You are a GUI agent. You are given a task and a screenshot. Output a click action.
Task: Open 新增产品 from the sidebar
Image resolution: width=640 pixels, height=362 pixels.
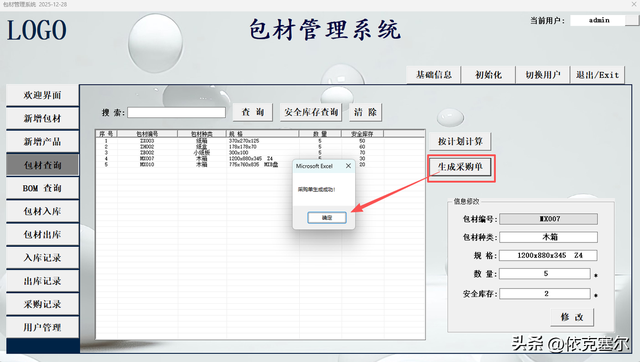coord(42,142)
